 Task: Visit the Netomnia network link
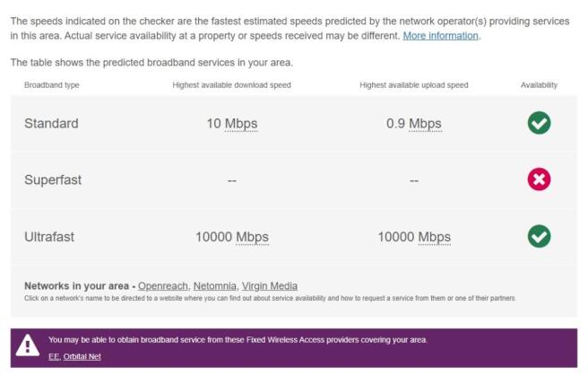click(x=215, y=286)
